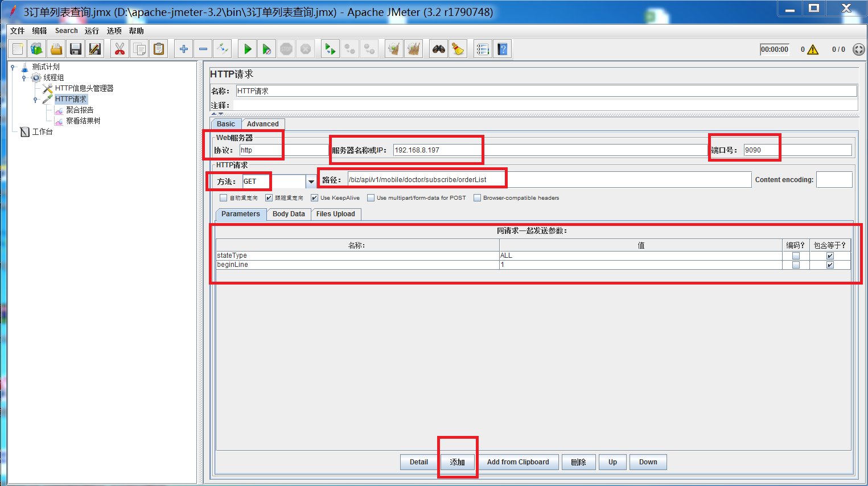This screenshot has height=486, width=868.
Task: Click the Clear all double broom icon
Action: click(x=414, y=50)
